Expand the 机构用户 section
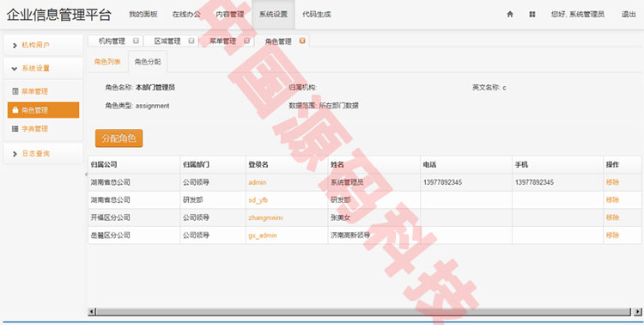Image resolution: width=644 pixels, height=325 pixels. pos(43,45)
